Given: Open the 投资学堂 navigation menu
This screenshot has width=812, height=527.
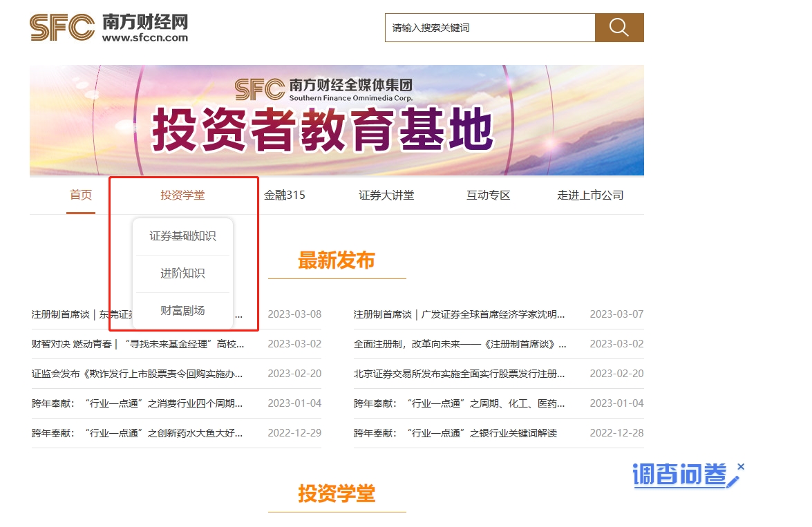Looking at the screenshot, I should pyautogui.click(x=182, y=195).
